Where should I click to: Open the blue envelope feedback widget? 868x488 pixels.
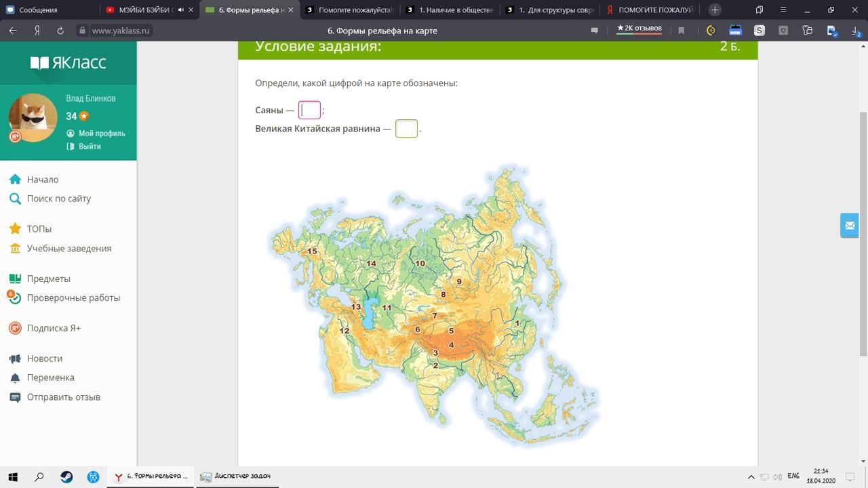coord(850,226)
